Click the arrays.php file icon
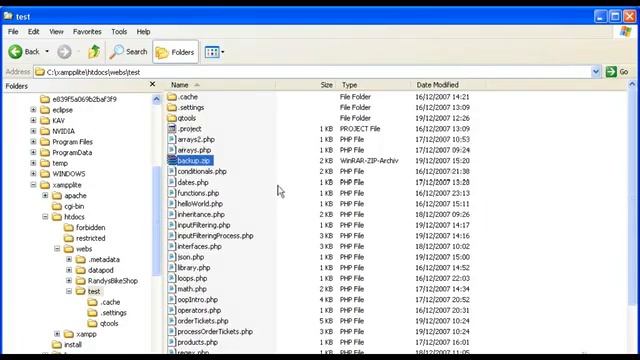640x360 pixels. [x=172, y=150]
